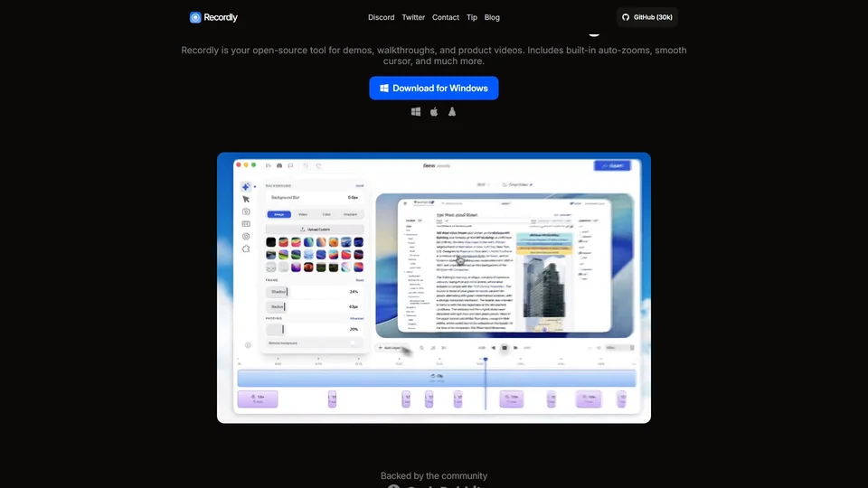Open the Discord link in navigation

[382, 17]
